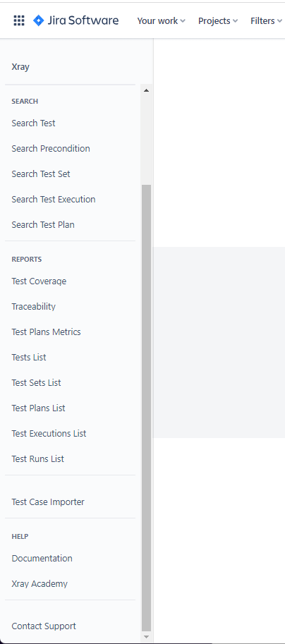Click the Jira Software diamond logo
The image size is (285, 644).
(38, 20)
